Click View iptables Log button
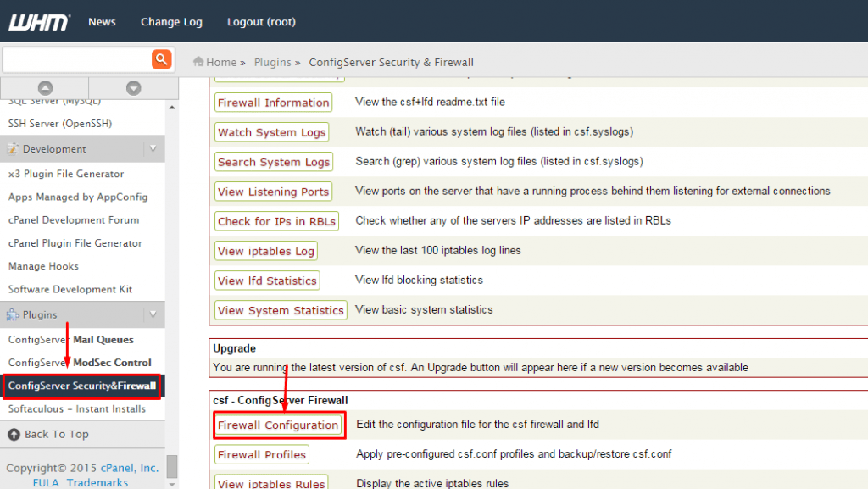The width and height of the screenshot is (868, 489). [265, 251]
